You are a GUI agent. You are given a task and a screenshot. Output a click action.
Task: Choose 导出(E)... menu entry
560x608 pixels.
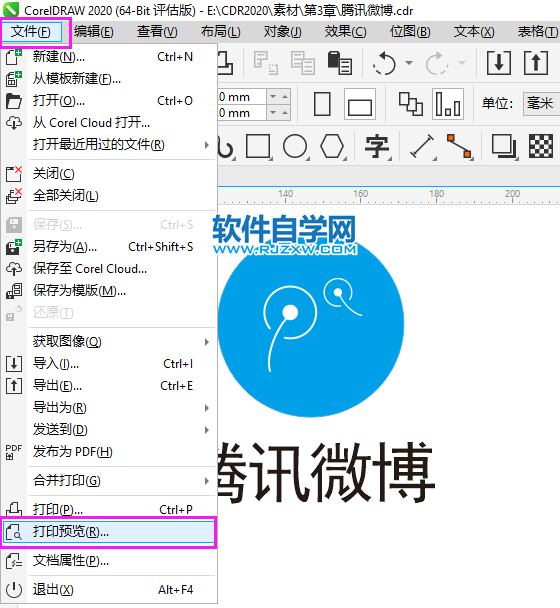[x=109, y=386]
